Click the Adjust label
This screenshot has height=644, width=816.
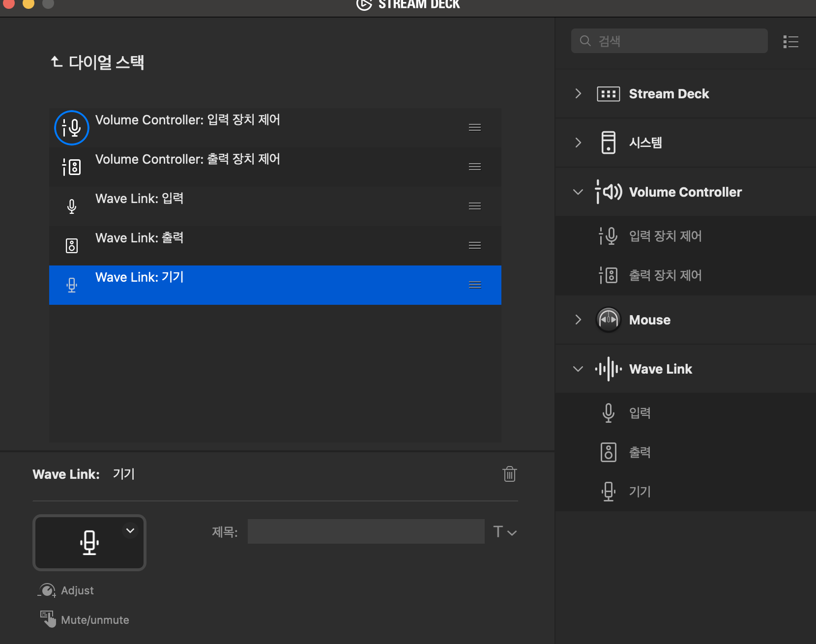pyautogui.click(x=77, y=590)
